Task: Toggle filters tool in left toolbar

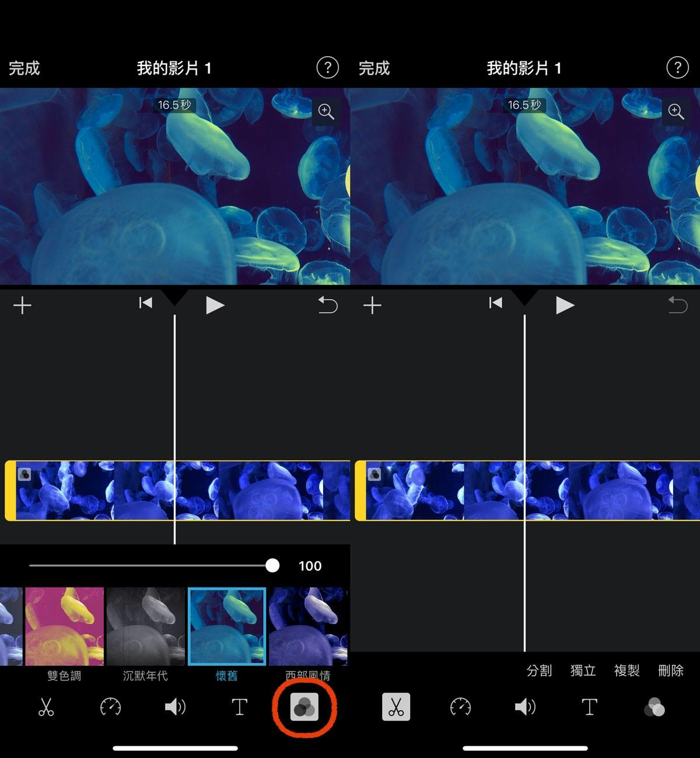Action: (x=304, y=707)
